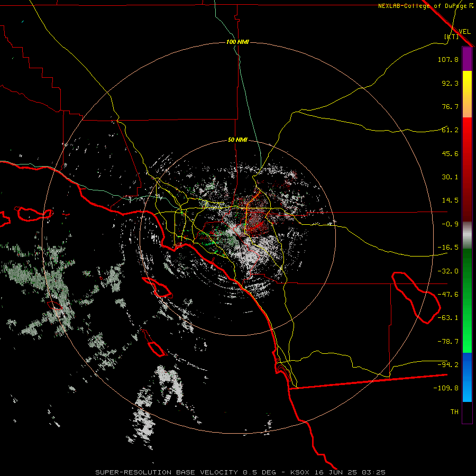This screenshot has width=476, height=476.
Task: Select the 30.1 velocity scale value
Action: [450, 177]
